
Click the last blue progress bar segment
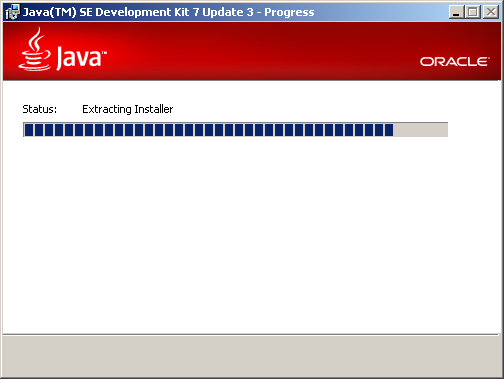(x=389, y=130)
